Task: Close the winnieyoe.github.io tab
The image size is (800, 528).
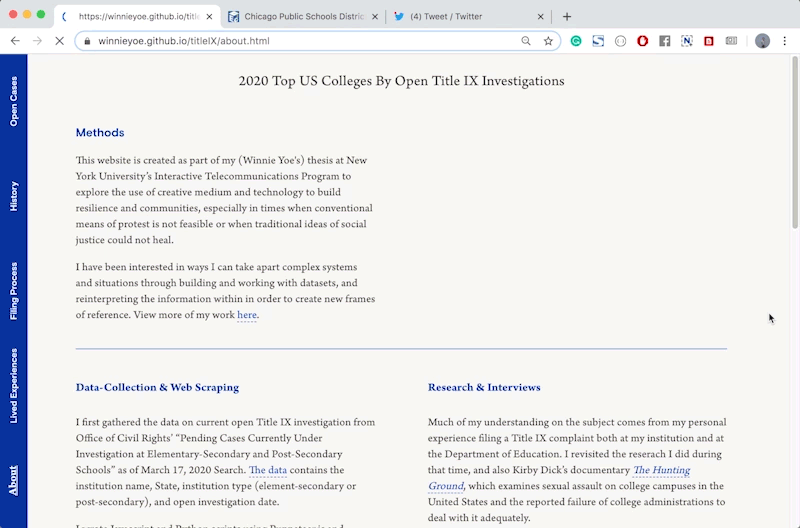Action: click(x=209, y=16)
